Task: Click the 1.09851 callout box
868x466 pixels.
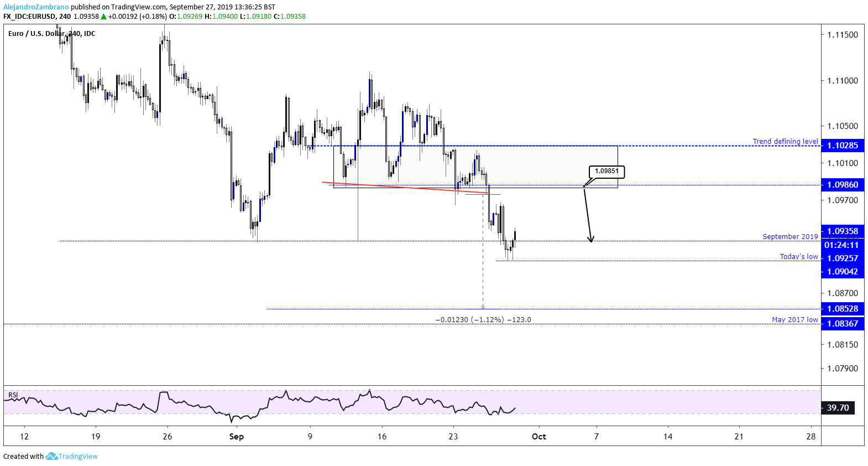Action: coord(606,172)
